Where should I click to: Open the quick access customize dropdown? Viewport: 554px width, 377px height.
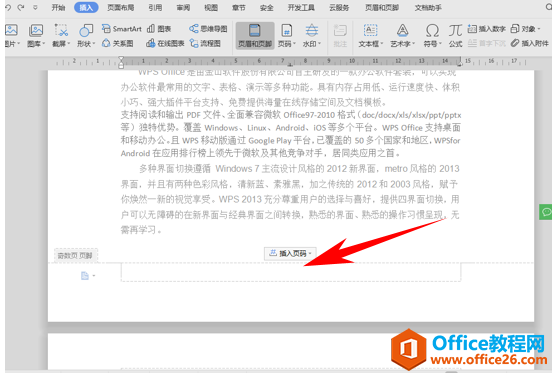[35, 7]
